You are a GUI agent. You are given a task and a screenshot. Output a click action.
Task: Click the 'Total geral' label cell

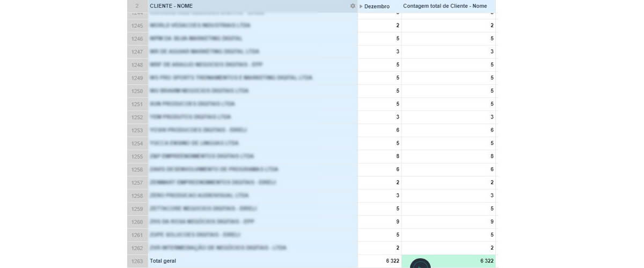click(253, 261)
